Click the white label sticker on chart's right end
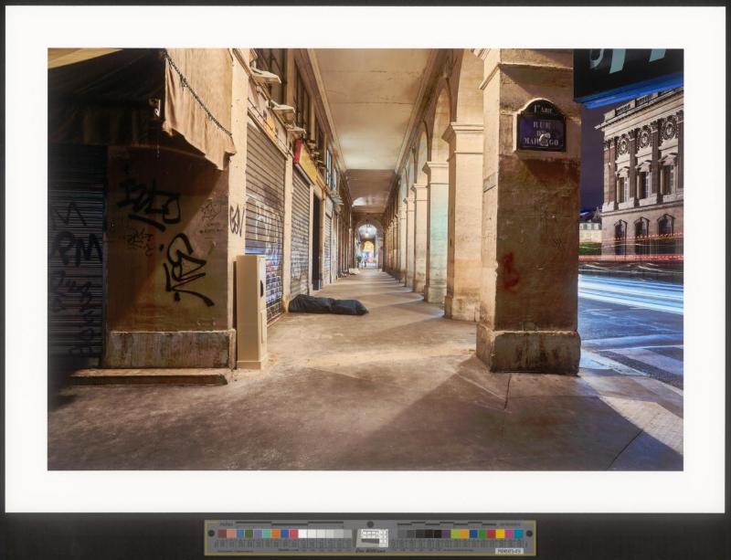Screen dimensions: 731x560 point(509,550)
